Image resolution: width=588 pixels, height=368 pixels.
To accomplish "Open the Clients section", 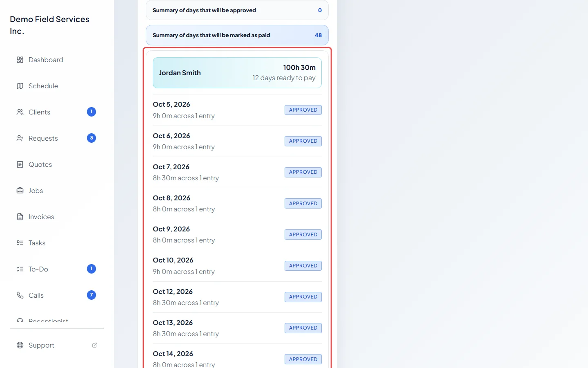I will [57, 112].
